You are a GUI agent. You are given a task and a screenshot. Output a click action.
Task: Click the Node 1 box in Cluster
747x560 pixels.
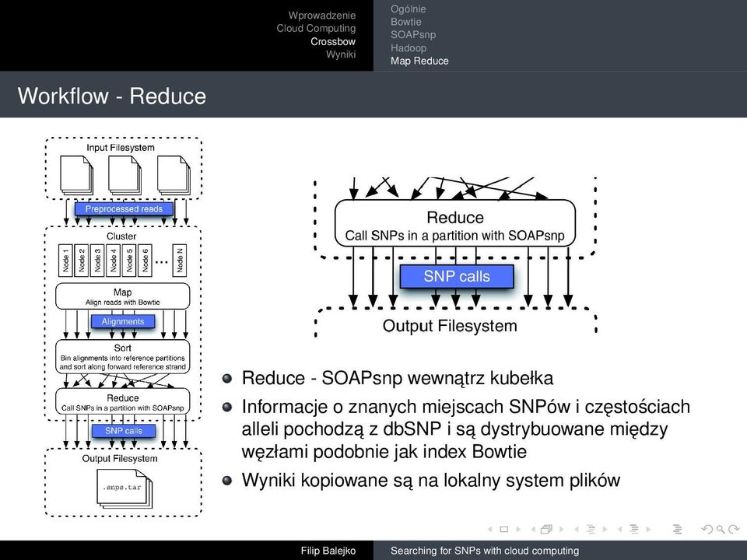[x=65, y=260]
